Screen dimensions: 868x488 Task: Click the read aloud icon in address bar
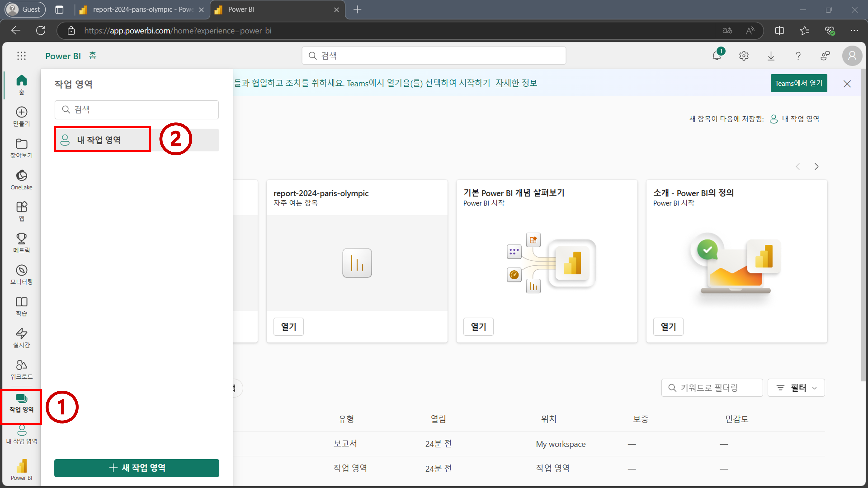(750, 31)
